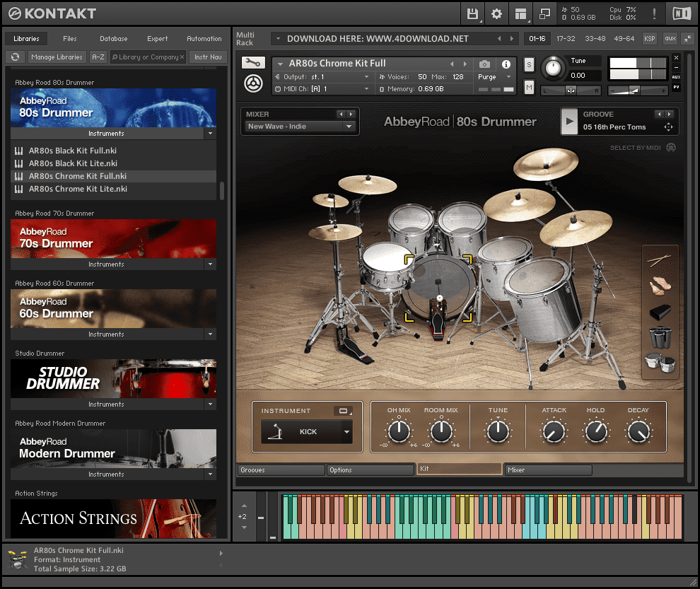
Task: Toggle the PV button on instrument header
Action: [x=676, y=87]
